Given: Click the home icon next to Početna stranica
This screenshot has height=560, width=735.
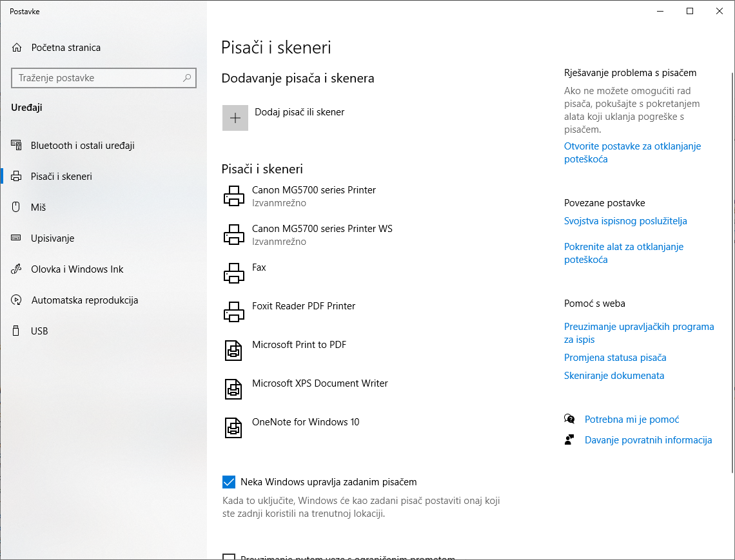Looking at the screenshot, I should (x=17, y=48).
